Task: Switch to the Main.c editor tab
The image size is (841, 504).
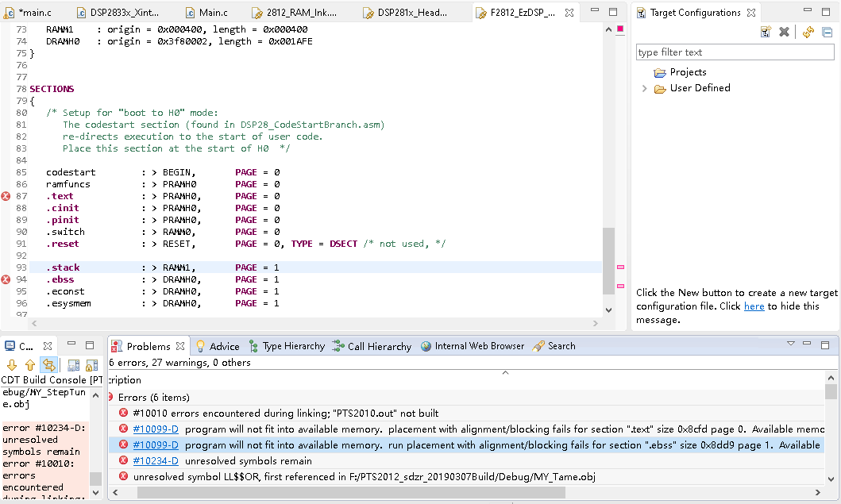Action: coord(212,13)
